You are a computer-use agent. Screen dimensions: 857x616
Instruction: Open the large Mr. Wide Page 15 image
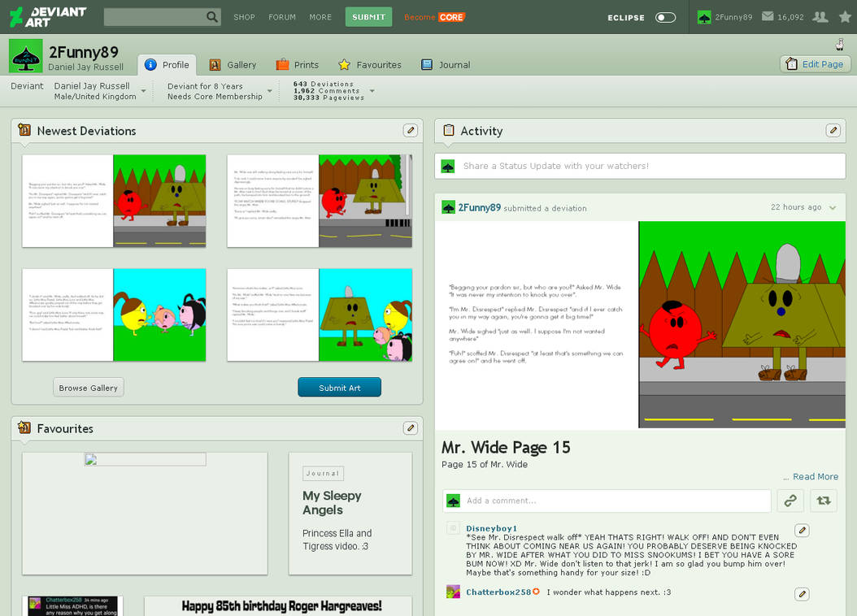(640, 325)
